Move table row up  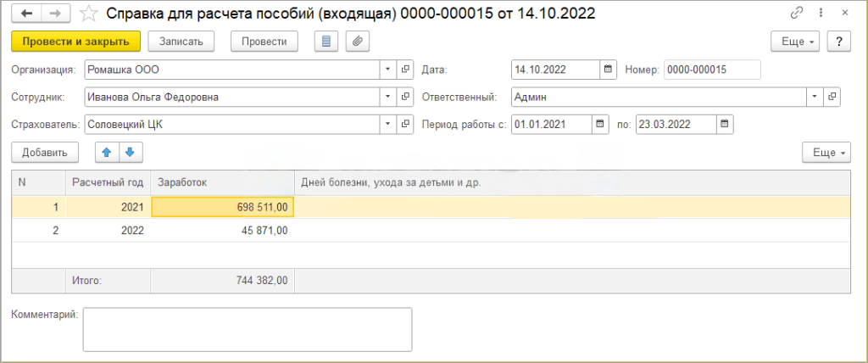click(107, 153)
